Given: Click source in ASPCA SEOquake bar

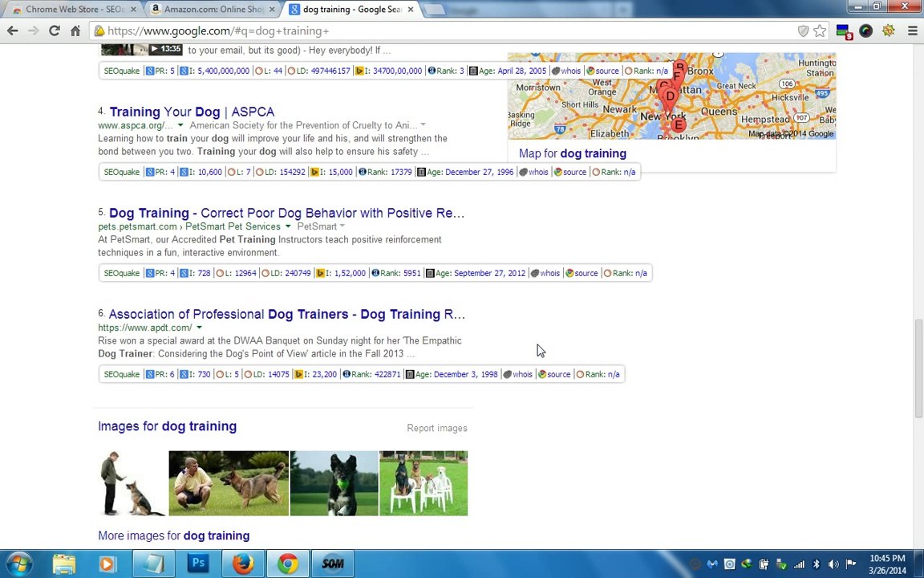Looking at the screenshot, I should (x=569, y=173).
